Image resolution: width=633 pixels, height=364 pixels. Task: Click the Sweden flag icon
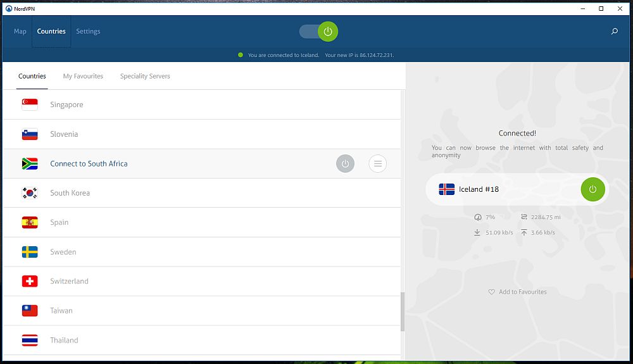[30, 252]
